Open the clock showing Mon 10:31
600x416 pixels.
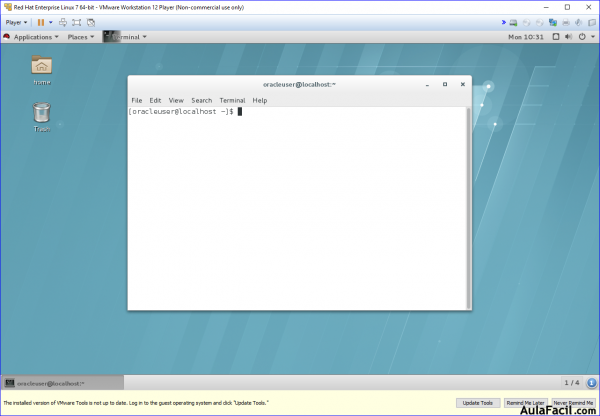pyautogui.click(x=526, y=37)
